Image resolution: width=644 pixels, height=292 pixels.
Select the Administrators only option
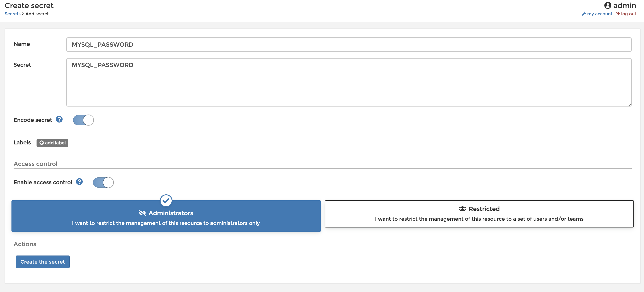pos(166,219)
